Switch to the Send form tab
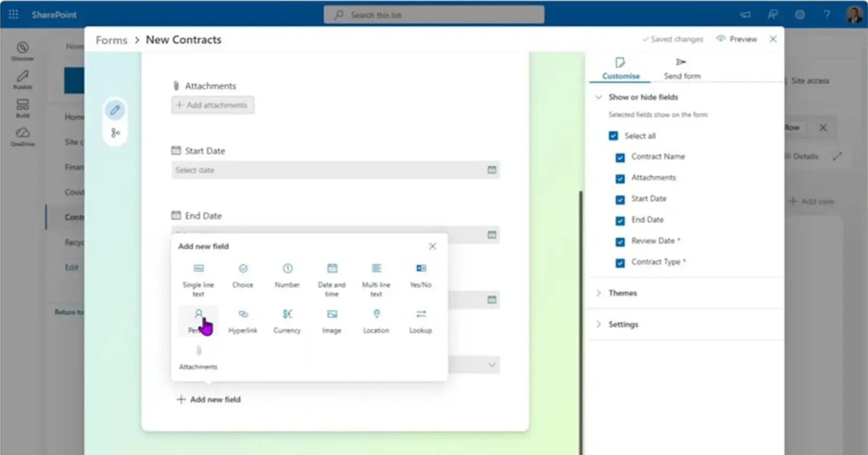Viewport: 868px width, 455px height. point(681,68)
